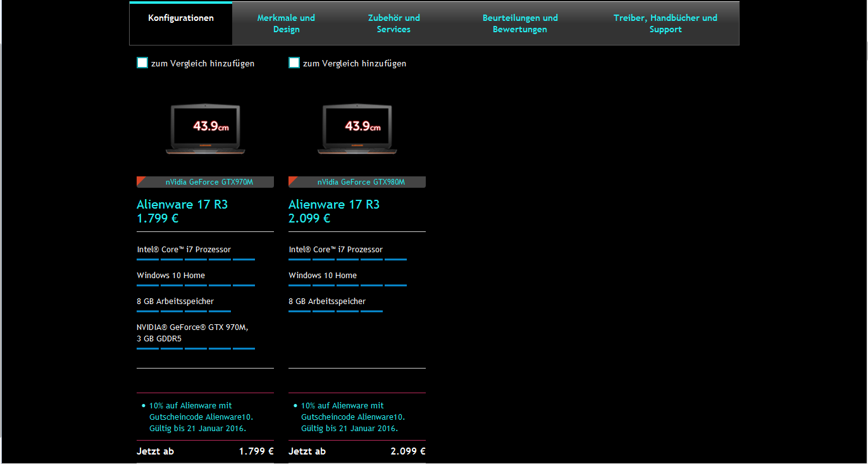Open Zubehör und Services tab
The image size is (868, 464).
pyautogui.click(x=394, y=23)
